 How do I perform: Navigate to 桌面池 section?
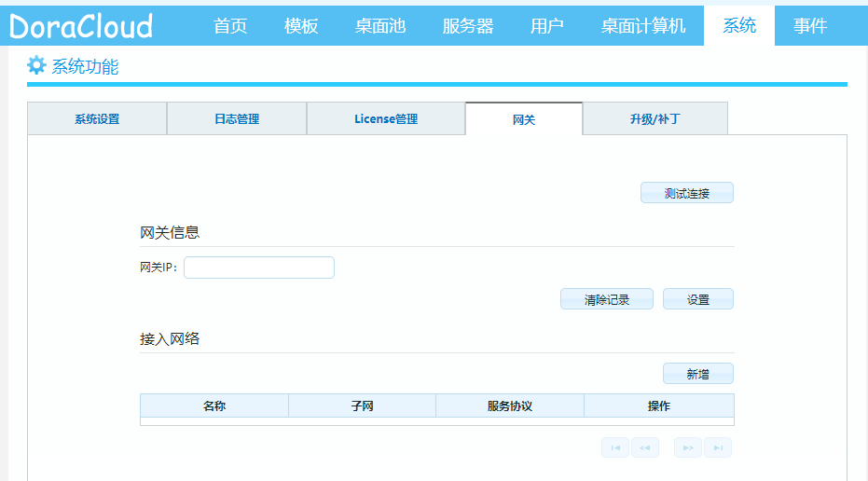click(380, 26)
